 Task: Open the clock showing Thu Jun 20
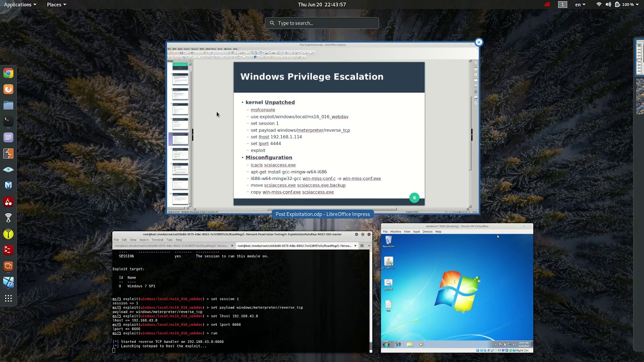322,5
